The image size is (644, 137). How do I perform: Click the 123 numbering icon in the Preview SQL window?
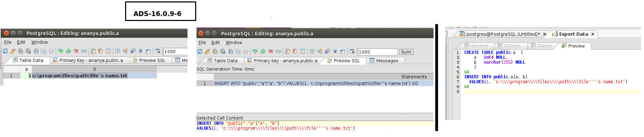pyautogui.click(x=320, y=51)
